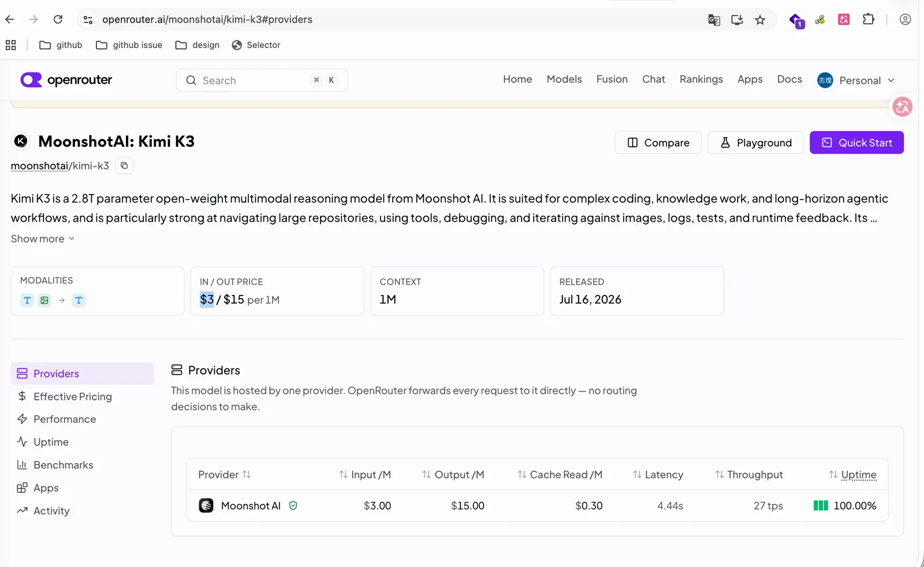This screenshot has width=924, height=567.
Task: Click the highlighted $3 input price
Action: (207, 300)
